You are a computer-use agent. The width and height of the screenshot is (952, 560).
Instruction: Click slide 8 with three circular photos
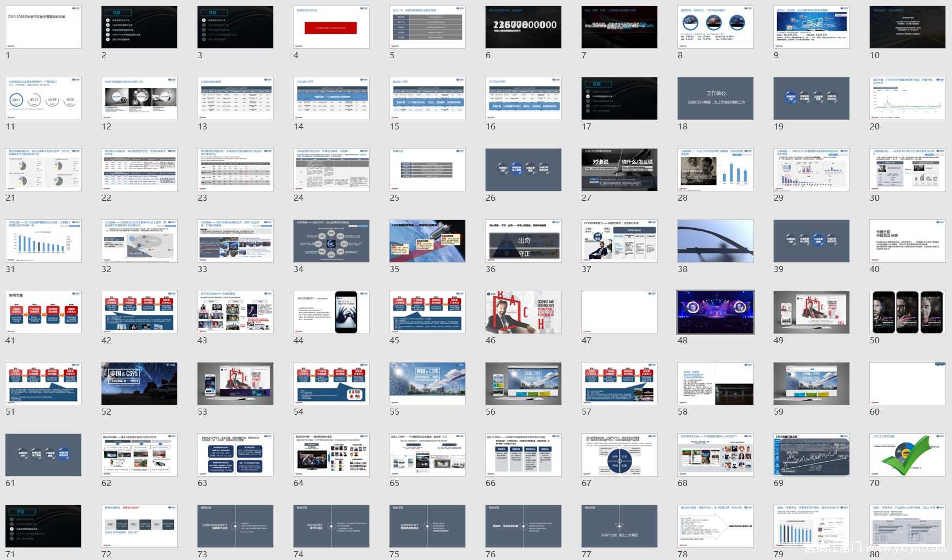click(x=716, y=27)
